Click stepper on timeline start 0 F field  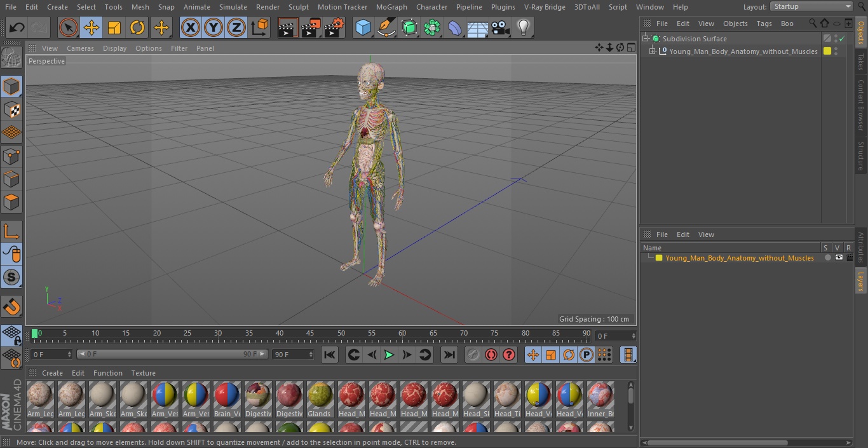(69, 355)
